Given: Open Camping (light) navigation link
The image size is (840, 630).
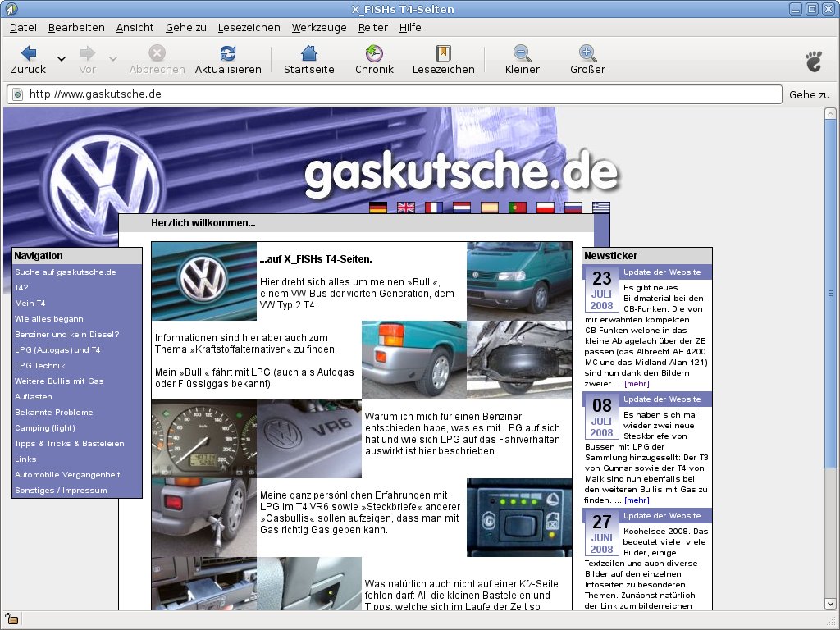Looking at the screenshot, I should pos(45,427).
